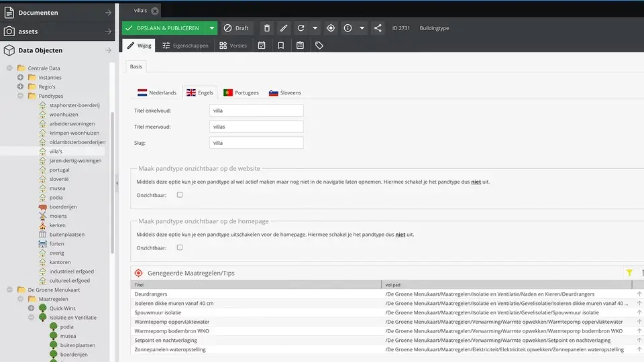
Task: Open the Versies tab
Action: point(233,46)
